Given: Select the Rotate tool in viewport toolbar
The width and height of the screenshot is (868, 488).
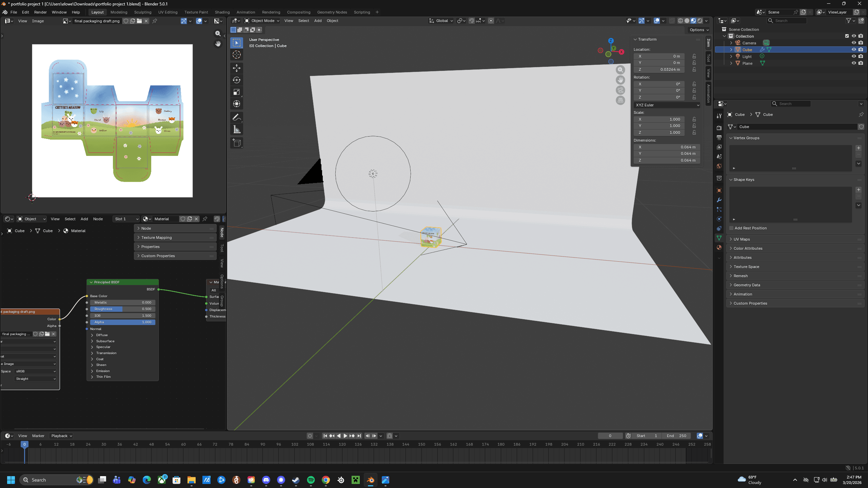Looking at the screenshot, I should [x=236, y=80].
